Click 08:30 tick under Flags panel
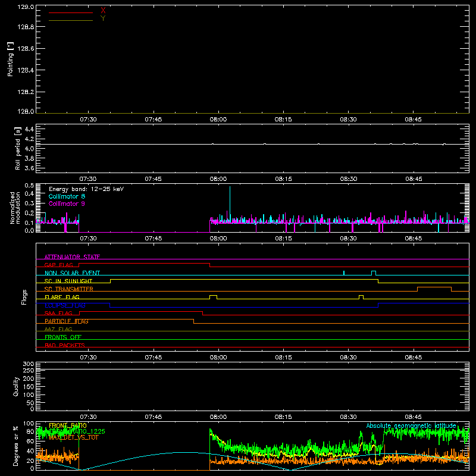The height and width of the screenshot is (476, 476). 348,358
